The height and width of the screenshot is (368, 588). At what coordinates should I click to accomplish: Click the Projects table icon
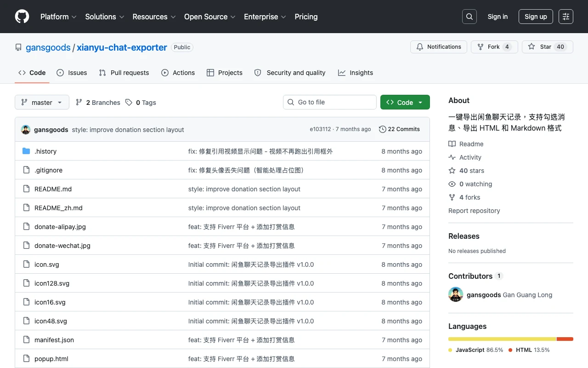(210, 73)
